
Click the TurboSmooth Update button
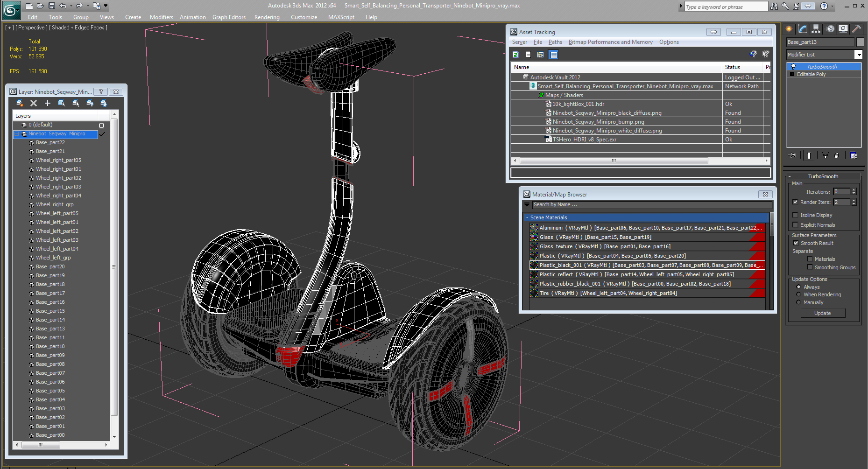pos(823,313)
